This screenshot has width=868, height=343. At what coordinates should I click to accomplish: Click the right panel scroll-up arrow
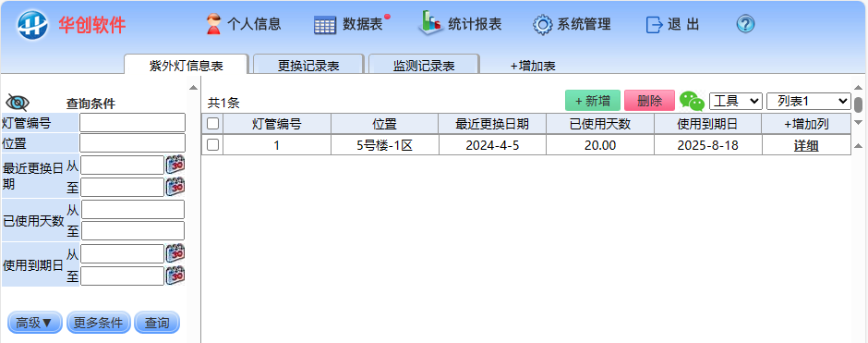click(858, 88)
